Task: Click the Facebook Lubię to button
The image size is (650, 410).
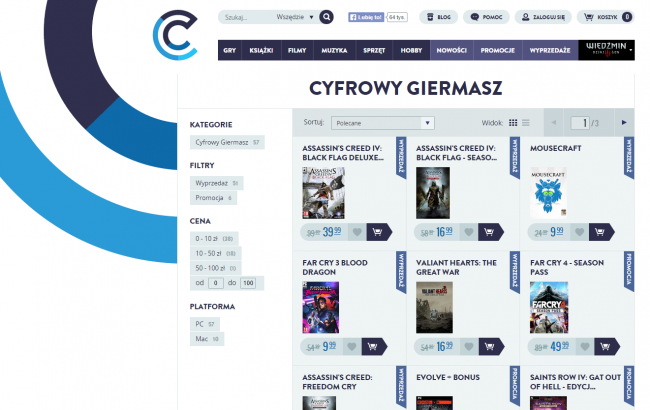Action: [x=366, y=17]
